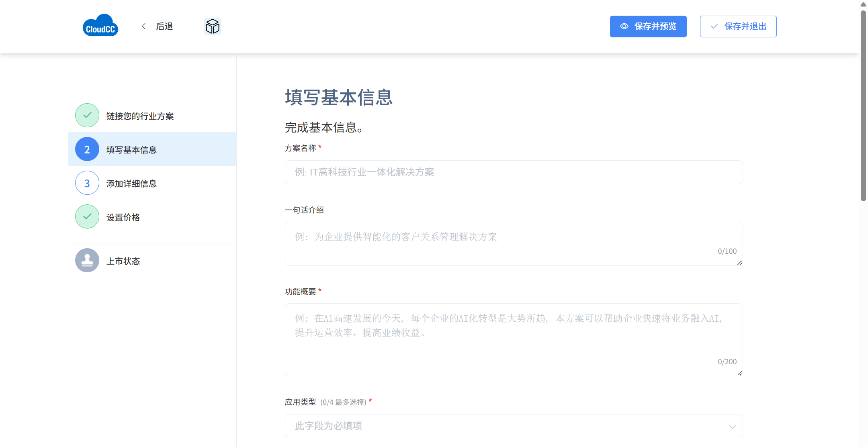Image resolution: width=868 pixels, height=447 pixels.
Task: Click the back chevron arrow icon
Action: [x=144, y=26]
